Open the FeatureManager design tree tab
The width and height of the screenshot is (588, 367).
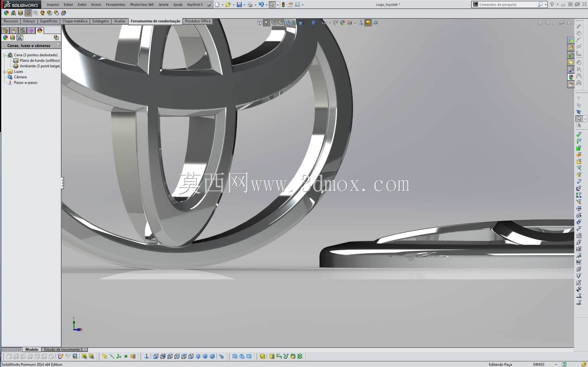click(x=6, y=31)
